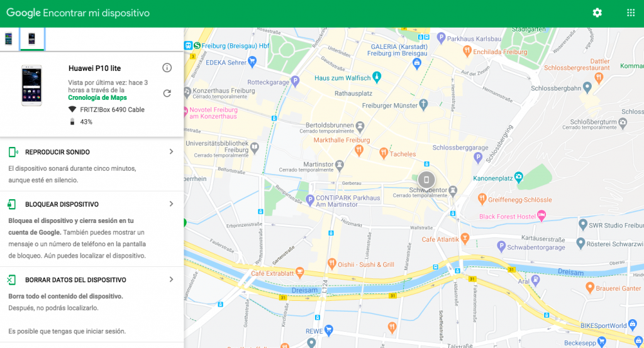
Task: Click the Parkhaus Karlsbau parking pin
Action: pos(441,37)
